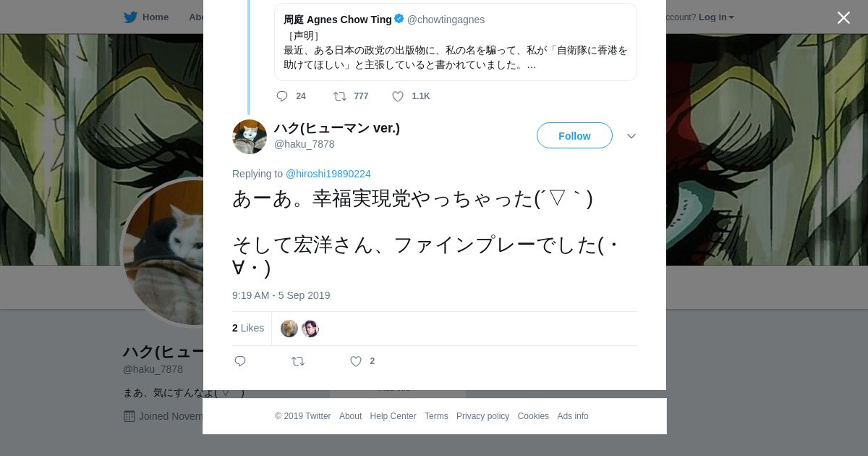The image size is (868, 456).
Task: Close the tweet overlay with X
Action: click(x=843, y=18)
